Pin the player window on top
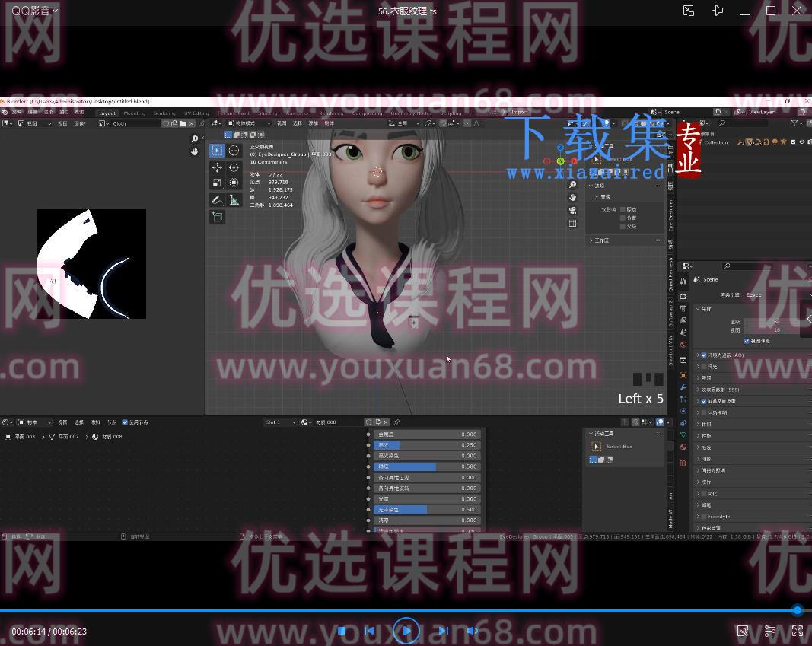Screen dimensions: 812x646 pyautogui.click(x=718, y=11)
